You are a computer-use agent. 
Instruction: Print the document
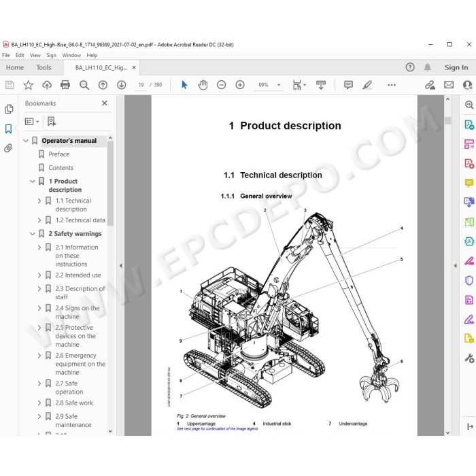pos(65,85)
